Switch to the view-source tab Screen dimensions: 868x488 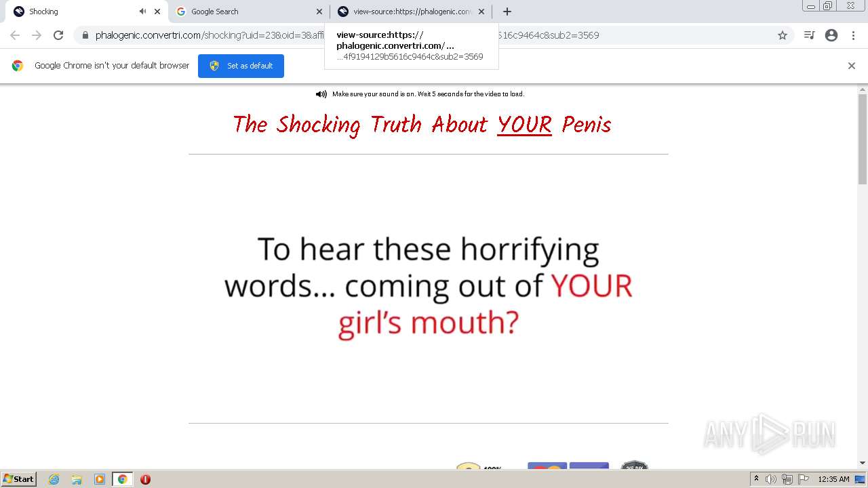411,12
